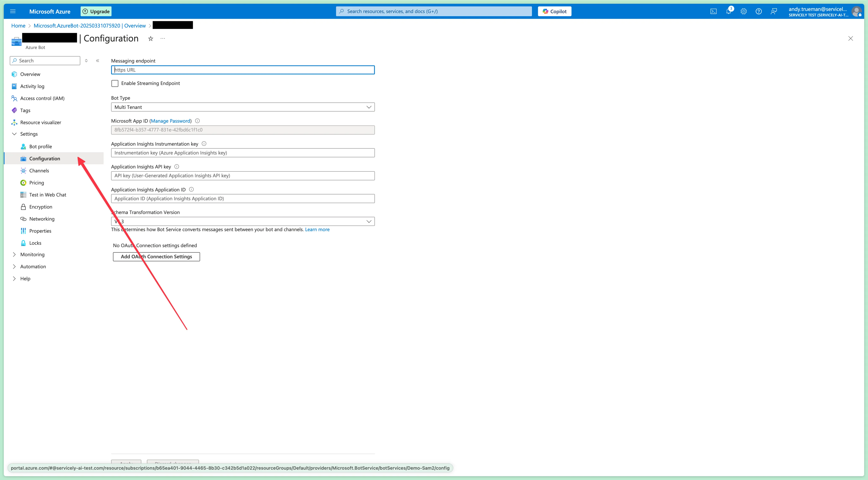Click Application Insights API key field

[x=243, y=176]
